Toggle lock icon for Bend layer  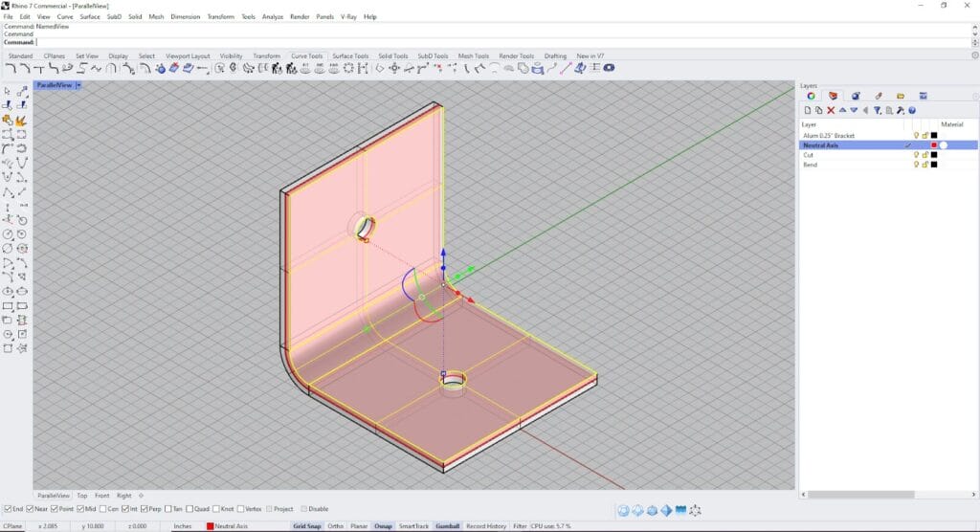click(924, 165)
